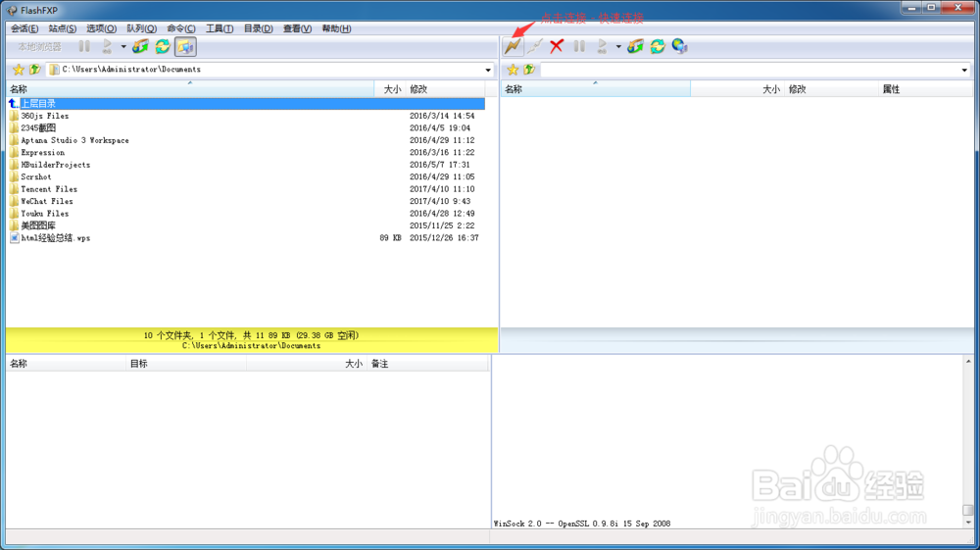Image resolution: width=980 pixels, height=550 pixels.
Task: Click the Connect lightning bolt icon
Action: pyautogui.click(x=514, y=46)
